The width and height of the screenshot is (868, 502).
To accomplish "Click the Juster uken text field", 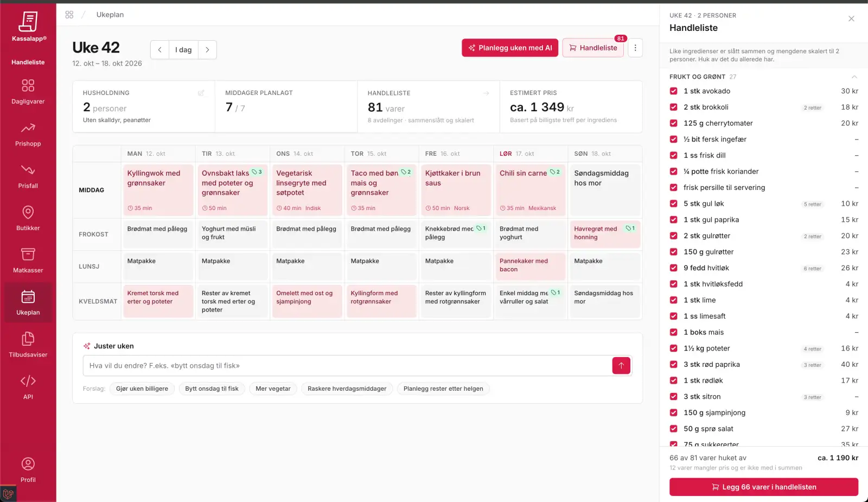I will point(347,366).
